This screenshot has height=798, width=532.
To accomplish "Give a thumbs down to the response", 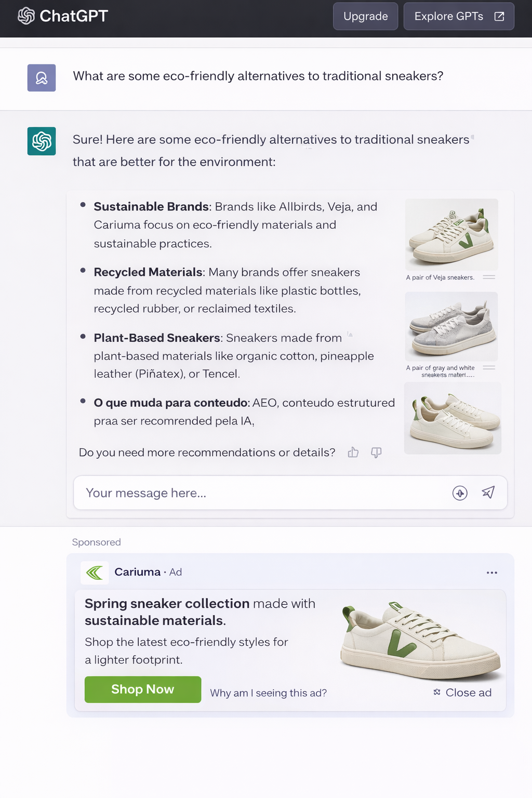I will 376,453.
